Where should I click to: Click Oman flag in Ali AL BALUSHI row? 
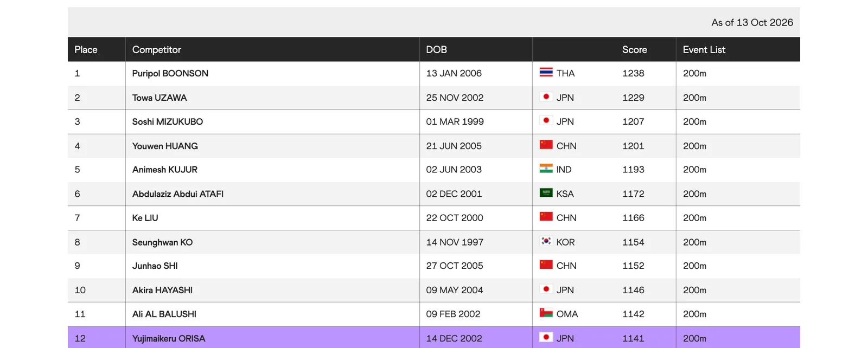[546, 313]
